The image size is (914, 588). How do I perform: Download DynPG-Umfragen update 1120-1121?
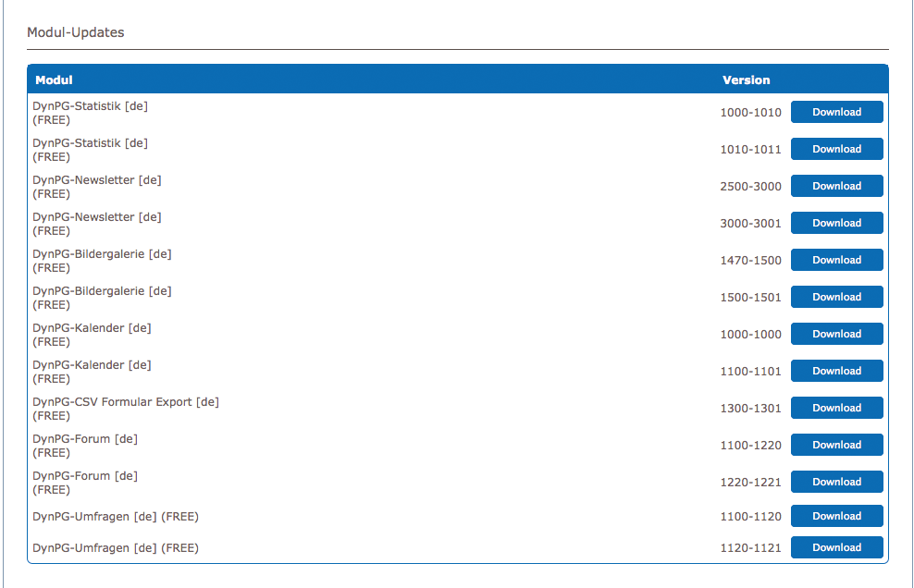point(836,547)
